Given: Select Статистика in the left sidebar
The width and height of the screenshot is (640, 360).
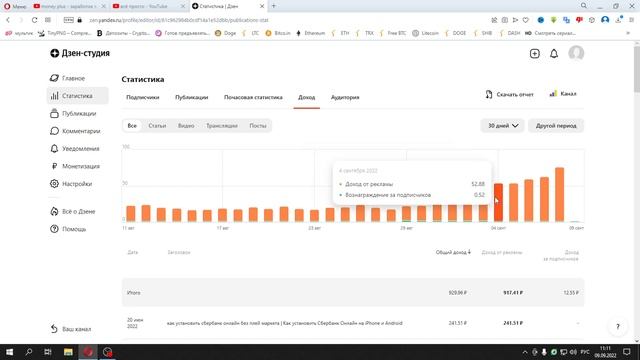Looking at the screenshot, I should pyautogui.click(x=77, y=96).
